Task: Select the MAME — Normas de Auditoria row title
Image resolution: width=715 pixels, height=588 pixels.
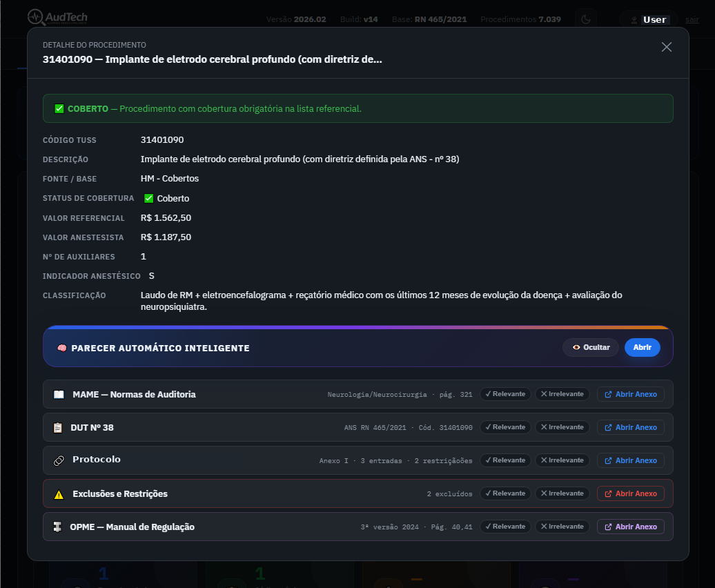Action: [x=134, y=394]
